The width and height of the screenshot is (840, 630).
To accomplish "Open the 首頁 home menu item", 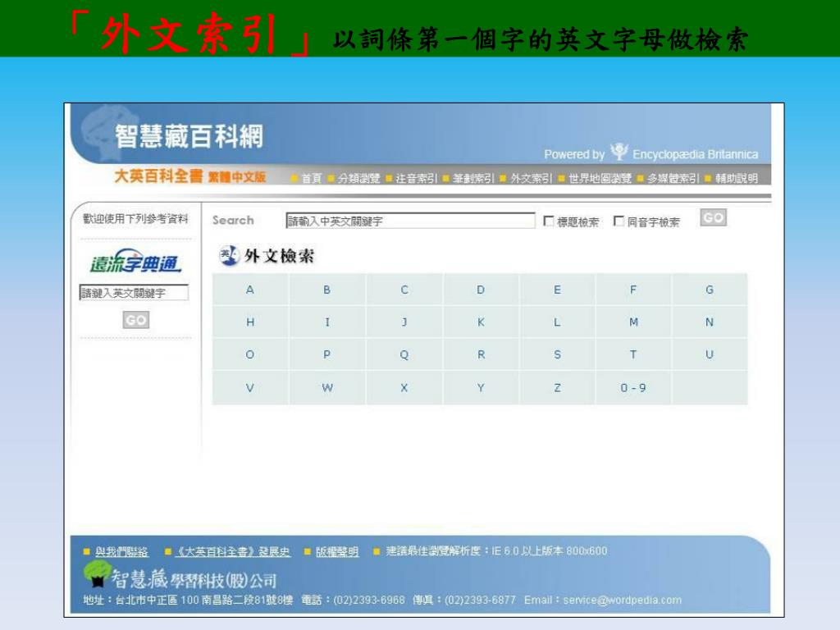I will [x=311, y=178].
